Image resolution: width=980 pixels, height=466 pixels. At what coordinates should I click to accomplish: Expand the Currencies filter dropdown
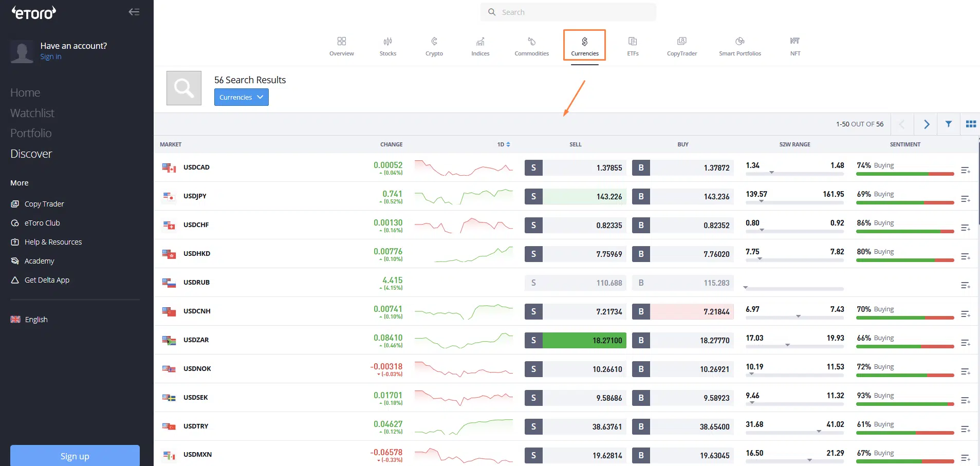242,97
